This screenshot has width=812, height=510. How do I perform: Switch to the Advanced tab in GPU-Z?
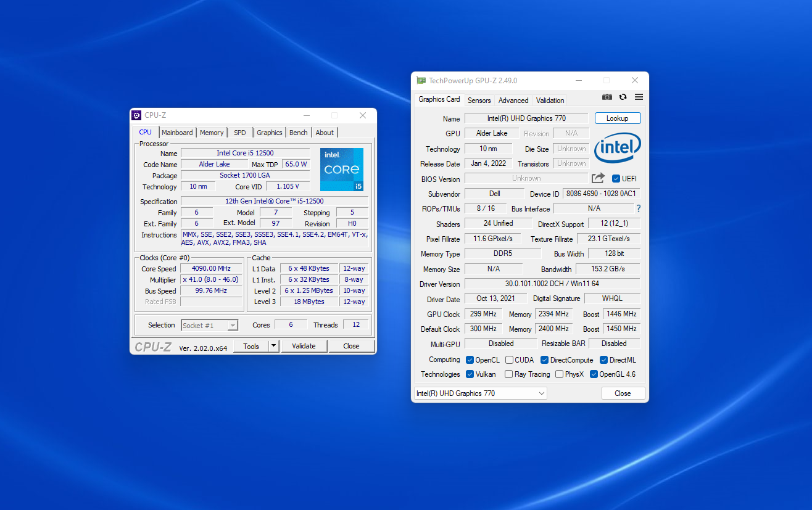513,101
